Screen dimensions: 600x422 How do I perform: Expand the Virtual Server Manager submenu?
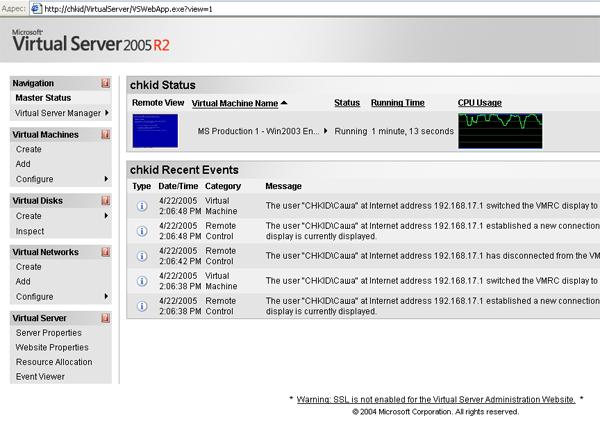click(x=107, y=113)
